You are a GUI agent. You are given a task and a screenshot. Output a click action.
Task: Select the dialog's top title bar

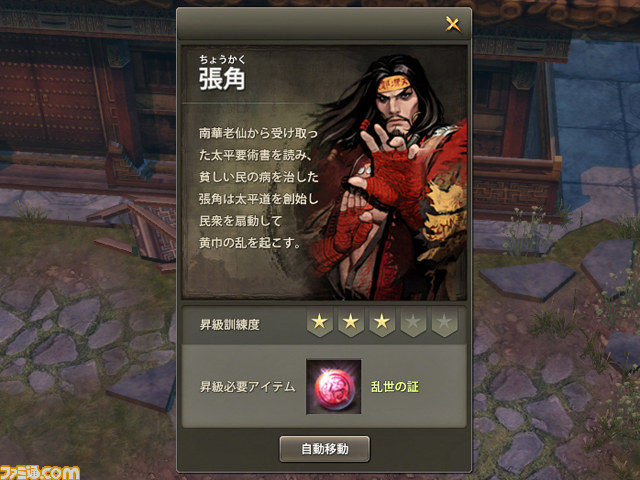click(x=324, y=24)
